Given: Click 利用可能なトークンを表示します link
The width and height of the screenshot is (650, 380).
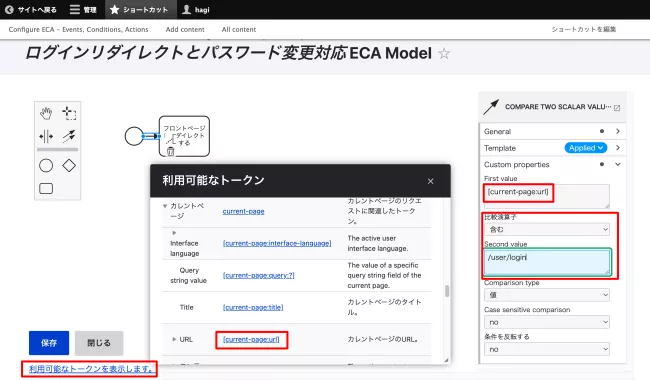Looking at the screenshot, I should 91,368.
